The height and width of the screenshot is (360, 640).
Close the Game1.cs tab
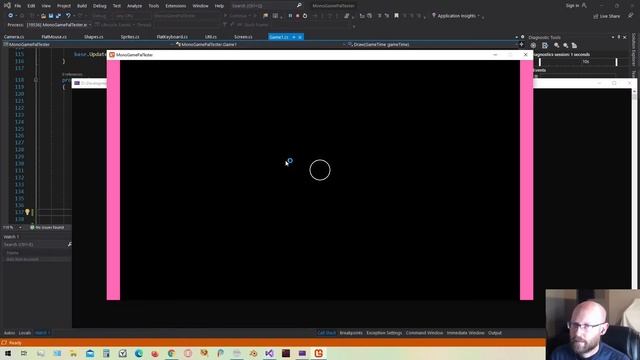tap(300, 37)
